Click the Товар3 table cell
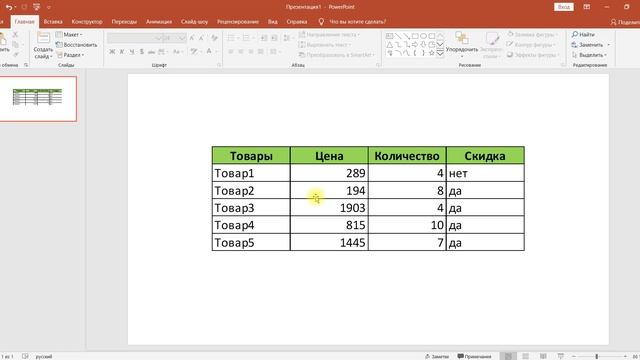 coord(251,208)
